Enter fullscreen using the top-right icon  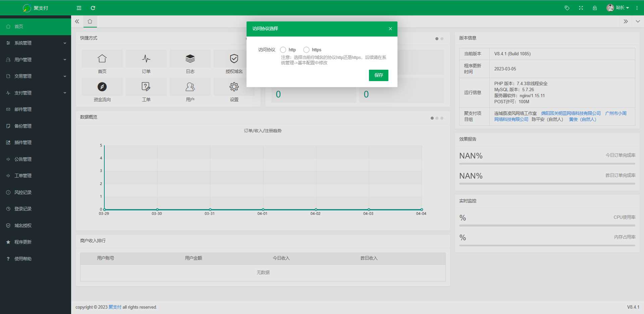(x=581, y=8)
